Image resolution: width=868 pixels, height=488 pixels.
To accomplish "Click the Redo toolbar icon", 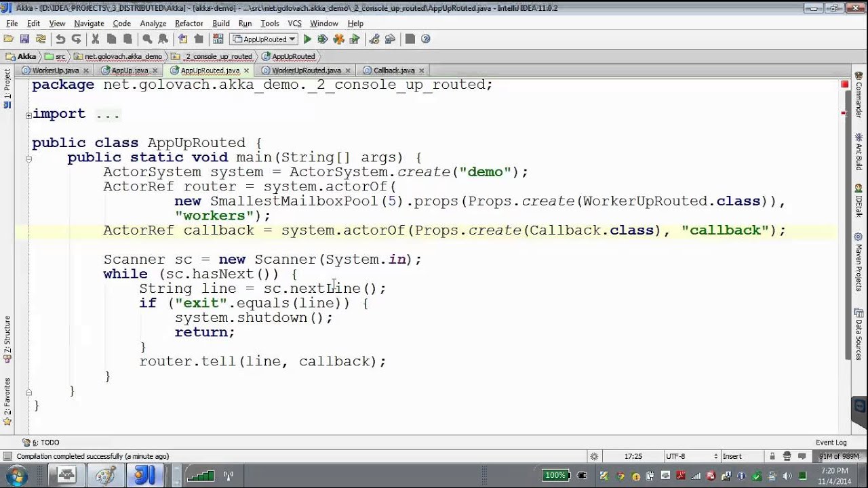I will 76,39.
